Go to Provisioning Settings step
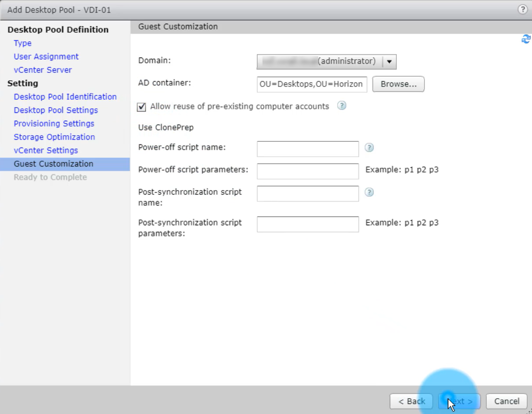Screen dimensions: 532x414 click(54, 123)
